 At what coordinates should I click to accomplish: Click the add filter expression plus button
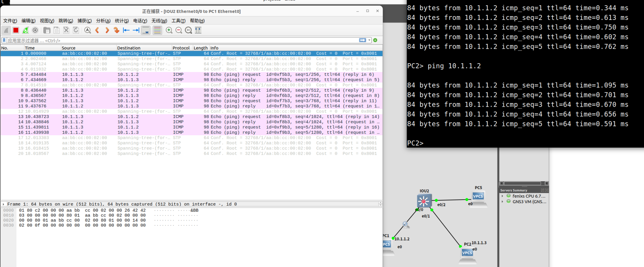click(x=375, y=40)
